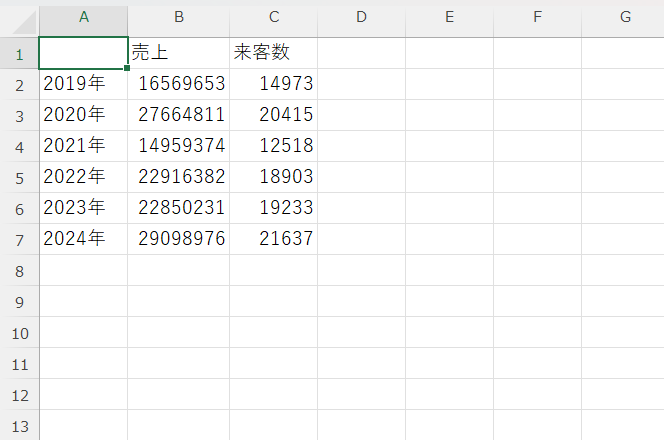Select row 1 header
This screenshot has height=440, width=664.
(x=19, y=53)
